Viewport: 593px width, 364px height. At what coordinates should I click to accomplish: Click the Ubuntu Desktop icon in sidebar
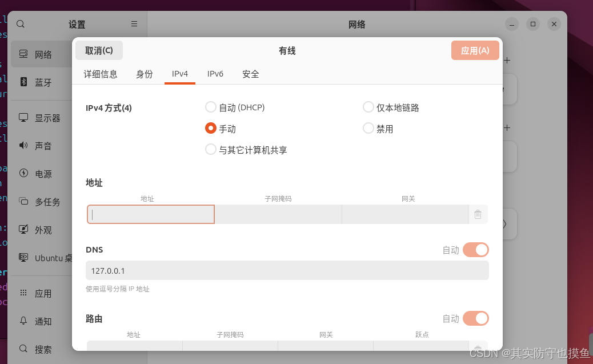coord(23,257)
